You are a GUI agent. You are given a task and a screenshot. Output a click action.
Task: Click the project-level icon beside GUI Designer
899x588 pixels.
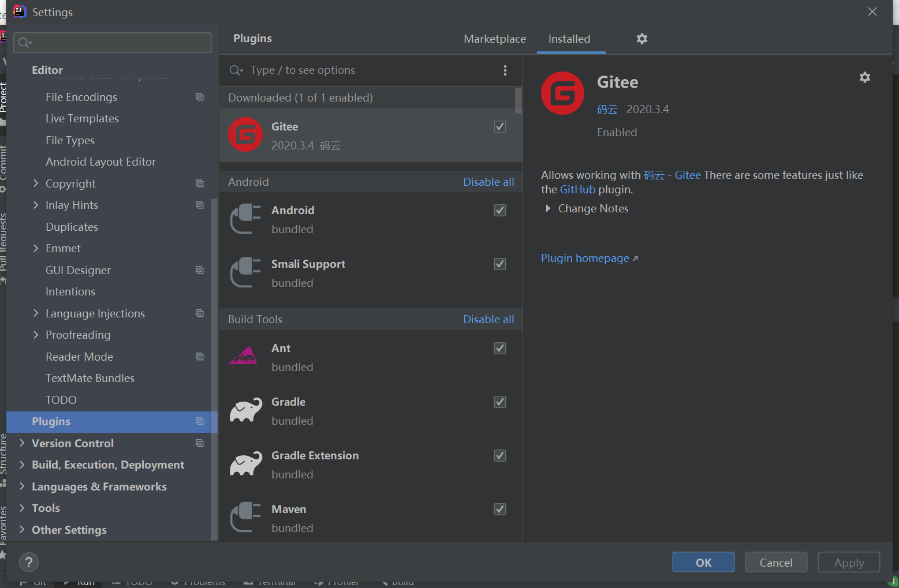point(200,270)
